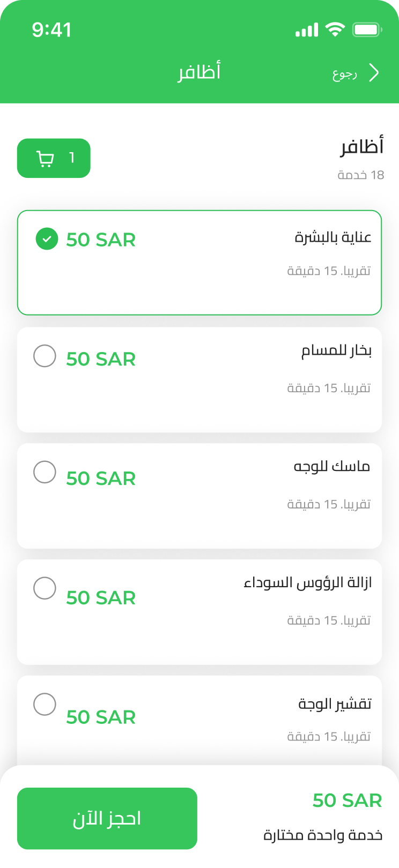The image size is (399, 868).
Task: Tap the خدمة واحدة مختارة summary text
Action: pyautogui.click(x=323, y=835)
